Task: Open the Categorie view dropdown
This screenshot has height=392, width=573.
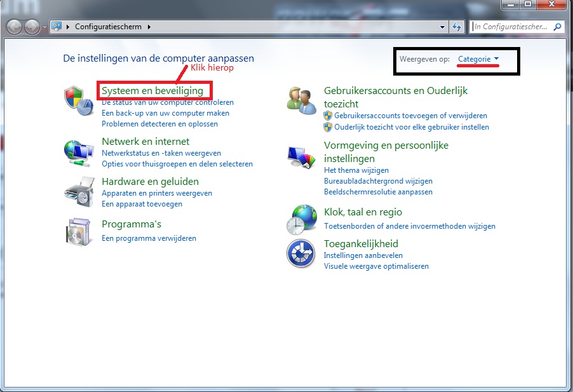Action: coord(478,59)
